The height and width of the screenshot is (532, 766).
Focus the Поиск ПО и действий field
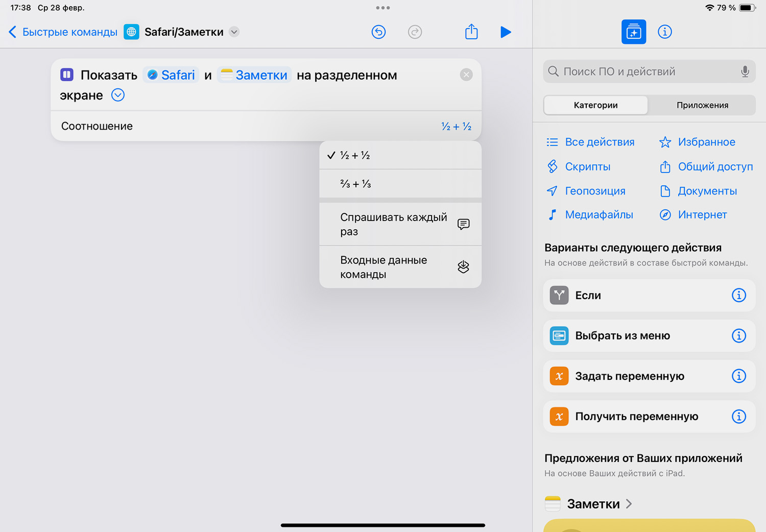point(649,71)
